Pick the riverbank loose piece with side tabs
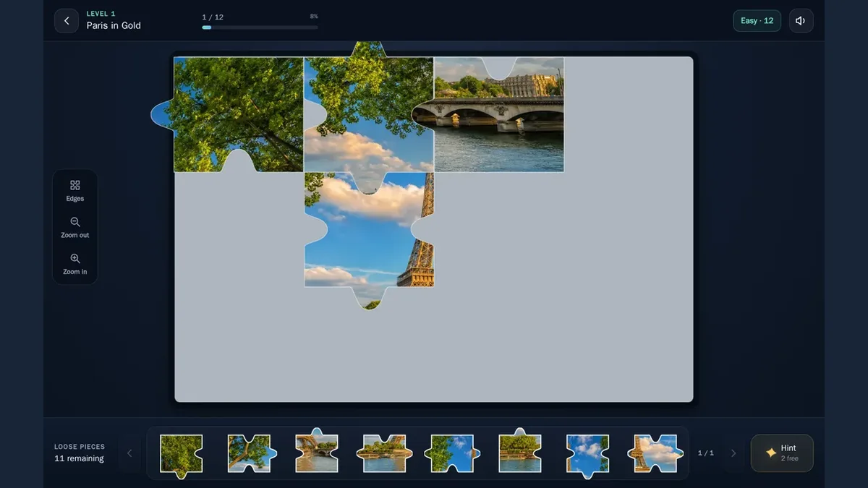Image resolution: width=868 pixels, height=488 pixels. (x=385, y=453)
